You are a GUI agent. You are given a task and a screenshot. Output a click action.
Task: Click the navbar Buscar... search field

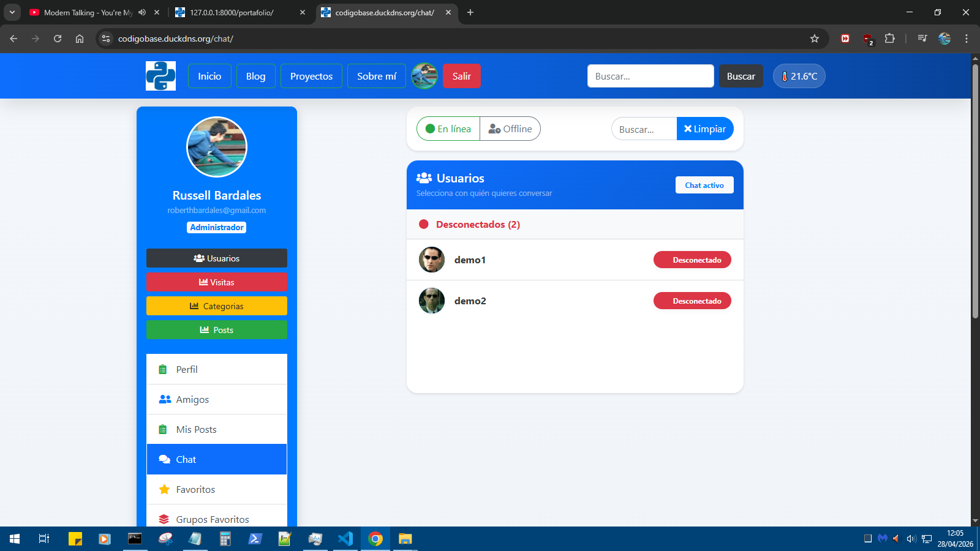coord(650,76)
